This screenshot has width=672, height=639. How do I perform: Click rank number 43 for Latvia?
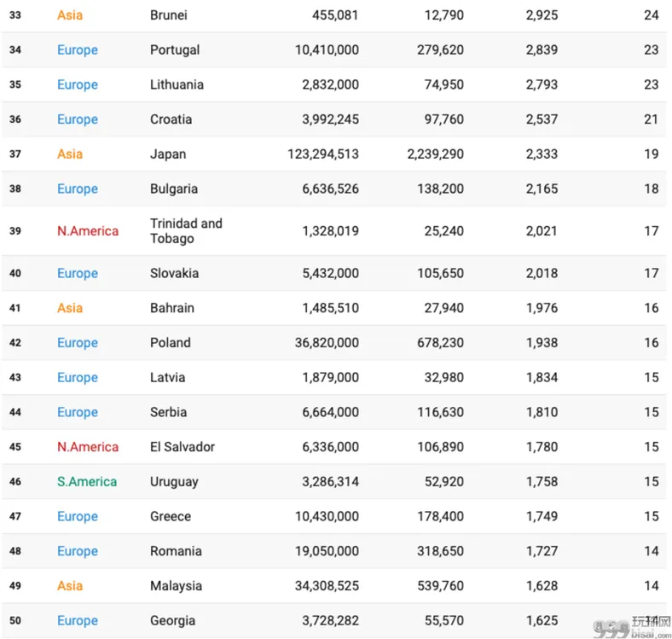click(15, 377)
